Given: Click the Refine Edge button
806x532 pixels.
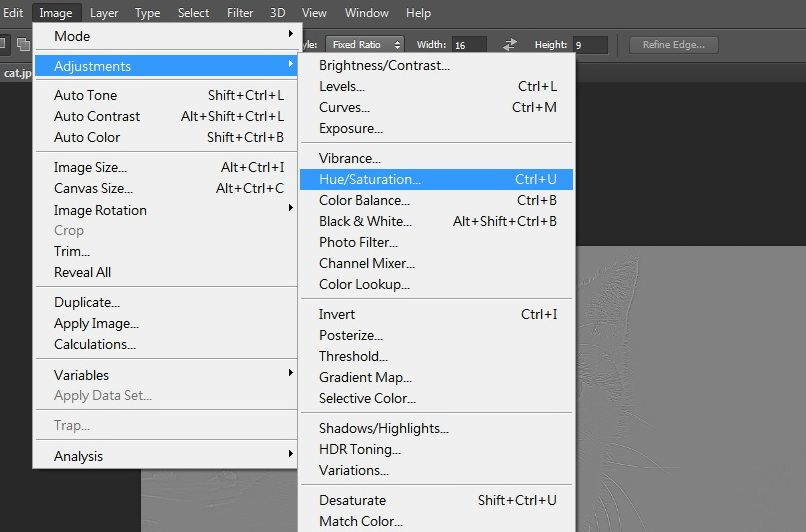Looking at the screenshot, I should (x=673, y=45).
